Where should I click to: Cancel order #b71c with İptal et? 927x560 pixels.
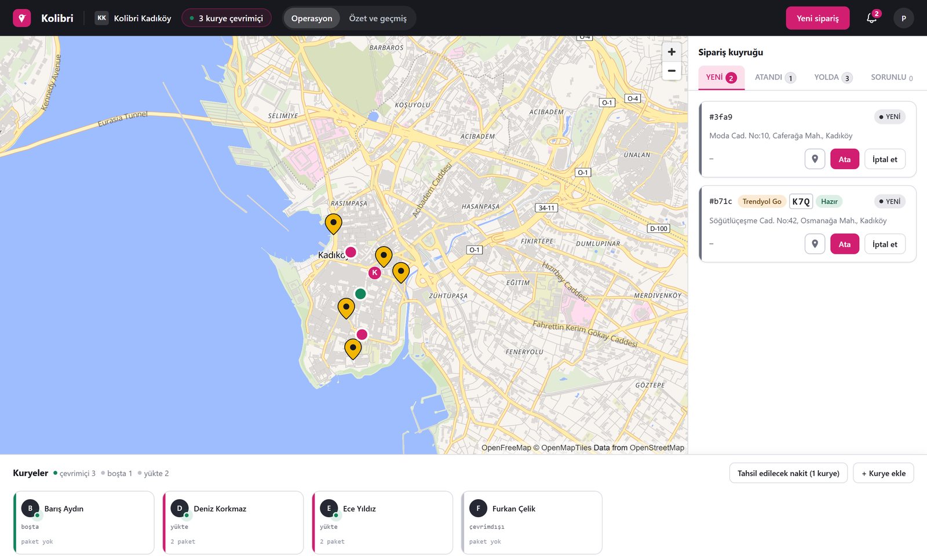[885, 244]
